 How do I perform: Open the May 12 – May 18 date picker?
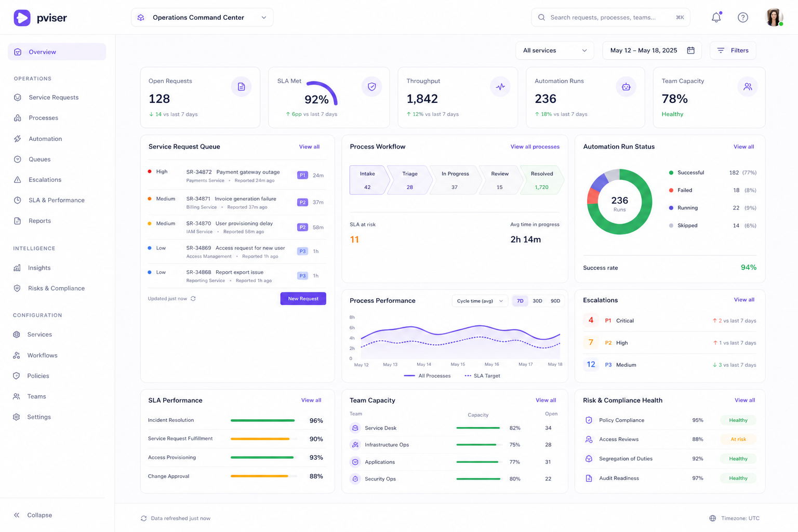coord(652,50)
